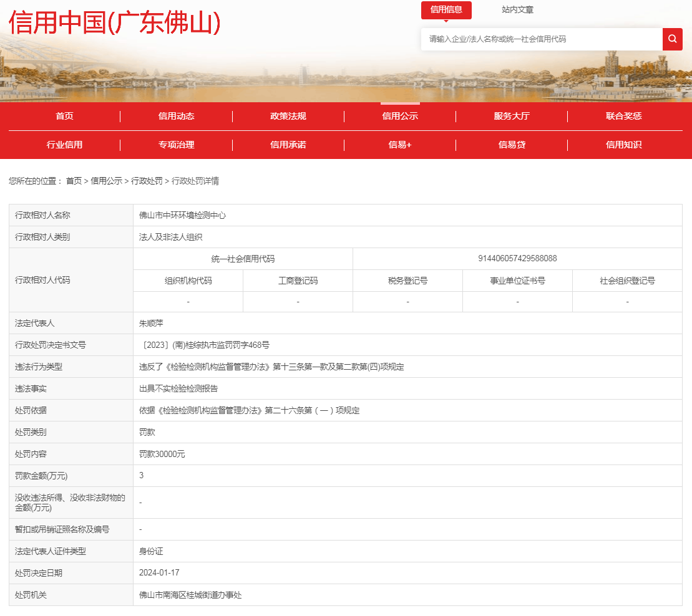Type in the enterprise name search field
The image size is (692, 616).
pyautogui.click(x=541, y=39)
